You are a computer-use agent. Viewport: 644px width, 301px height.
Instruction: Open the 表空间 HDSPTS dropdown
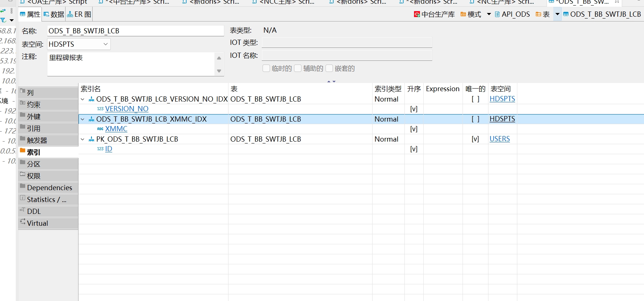106,44
